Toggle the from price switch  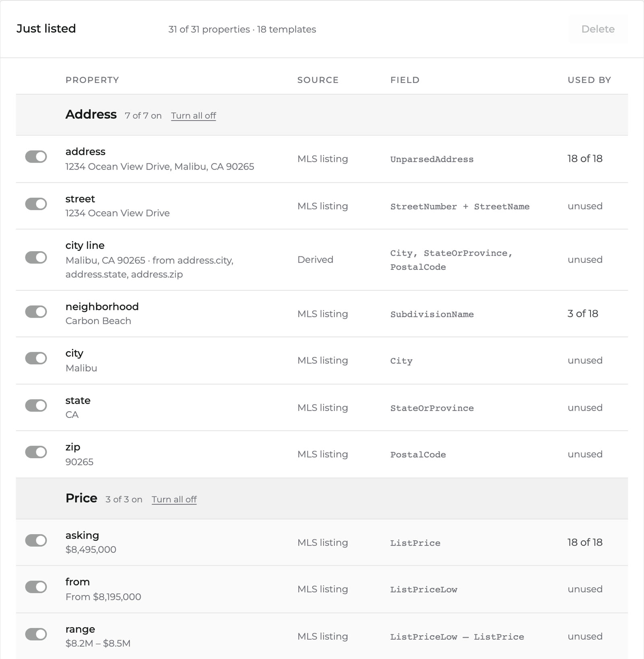pyautogui.click(x=36, y=587)
